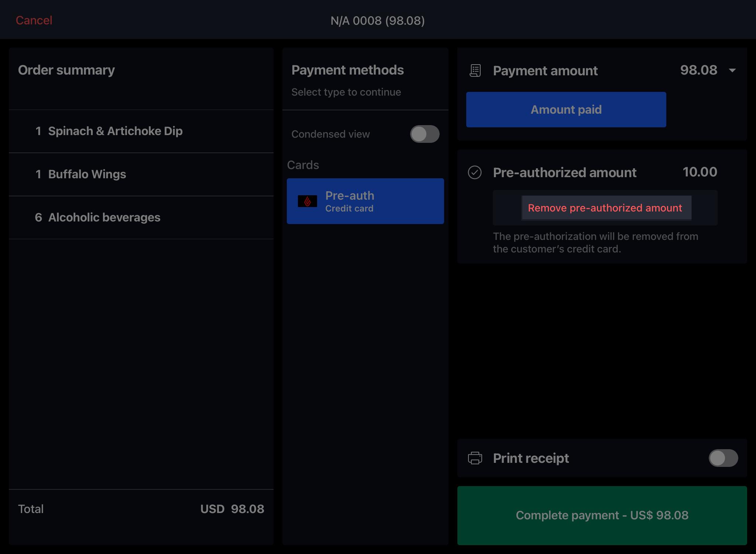Image resolution: width=756 pixels, height=554 pixels.
Task: Toggle the Condensed view switch
Action: [x=425, y=134]
